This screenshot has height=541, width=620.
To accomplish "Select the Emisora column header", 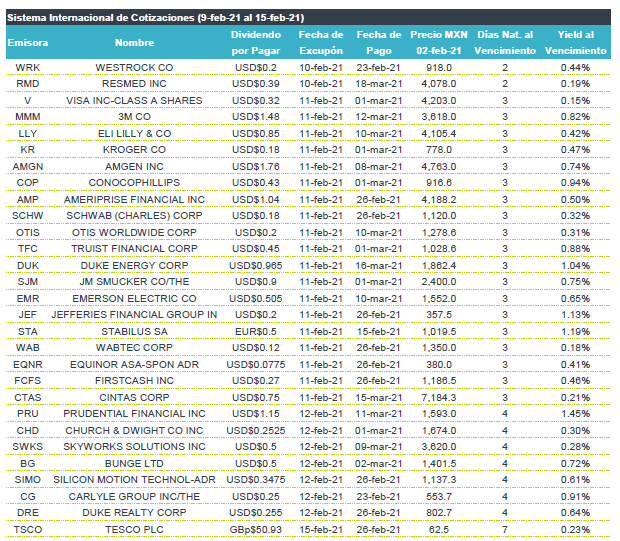I will coord(28,43).
